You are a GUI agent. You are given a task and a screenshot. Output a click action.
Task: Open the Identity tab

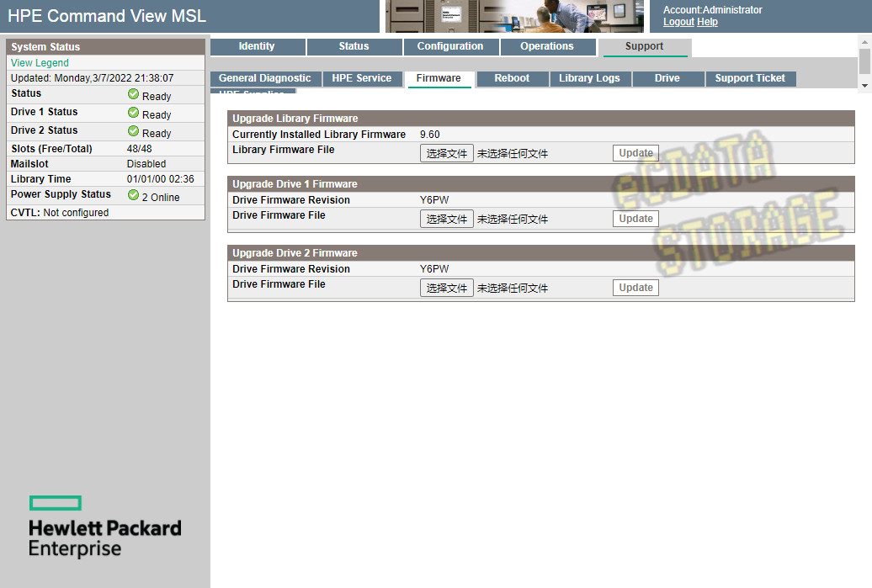(257, 46)
